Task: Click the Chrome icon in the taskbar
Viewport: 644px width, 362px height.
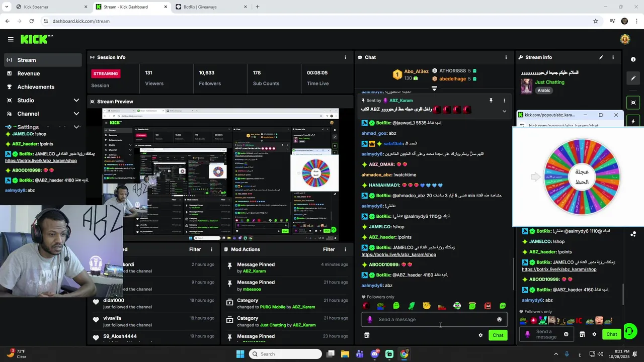Action: pos(404,354)
